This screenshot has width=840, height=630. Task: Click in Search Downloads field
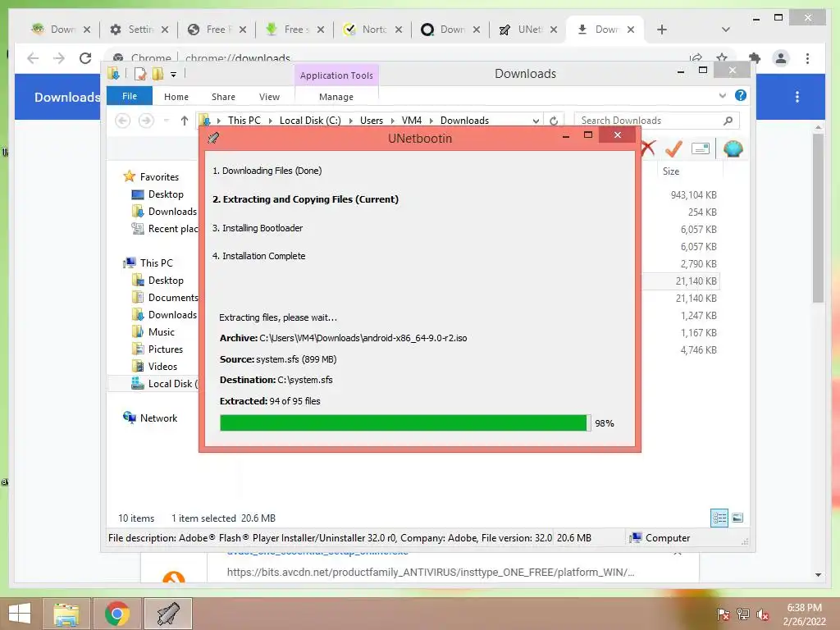click(656, 121)
